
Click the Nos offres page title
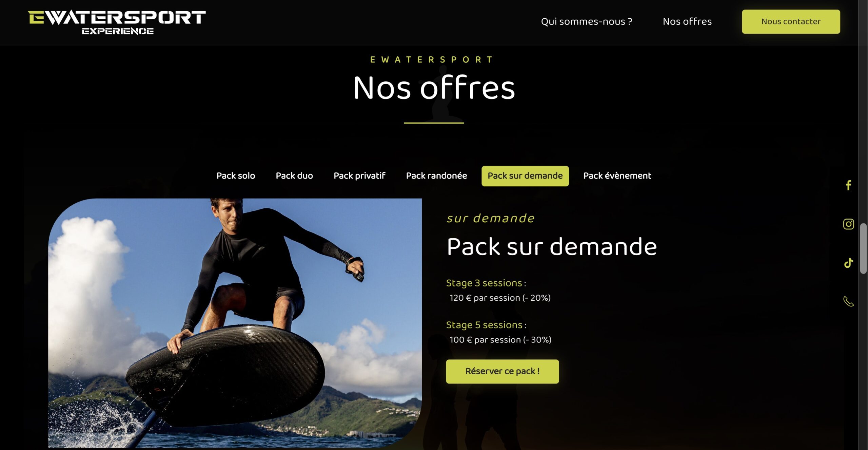434,88
